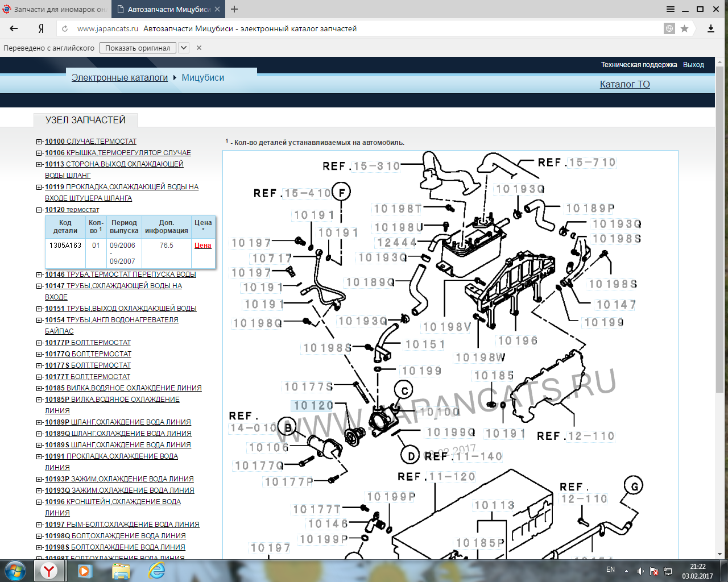Select the УЗЕЛ ЗАПЧАСТЕЙ tab
Screen dimensions: 728x582
(x=85, y=120)
